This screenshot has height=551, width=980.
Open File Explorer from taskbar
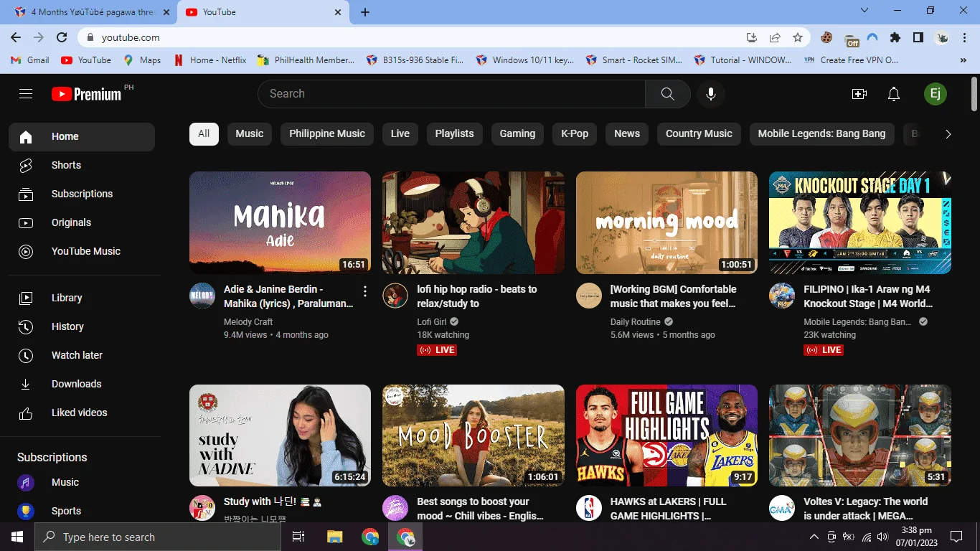click(334, 537)
